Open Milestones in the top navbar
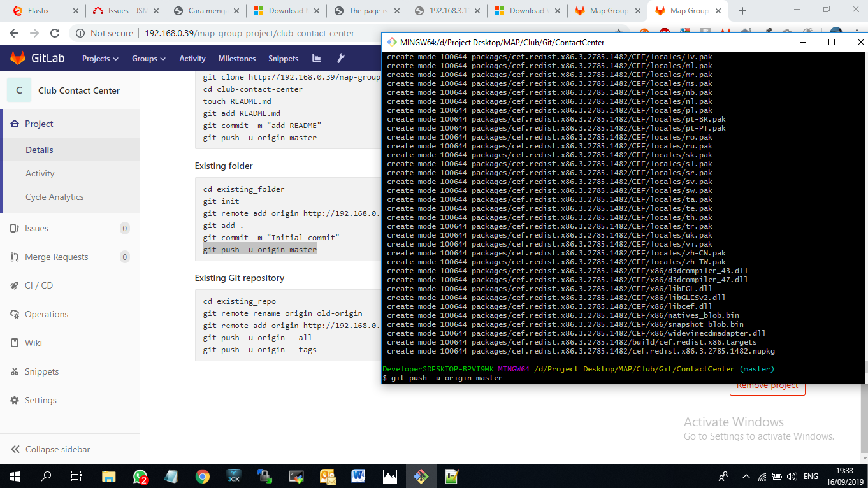 [237, 58]
